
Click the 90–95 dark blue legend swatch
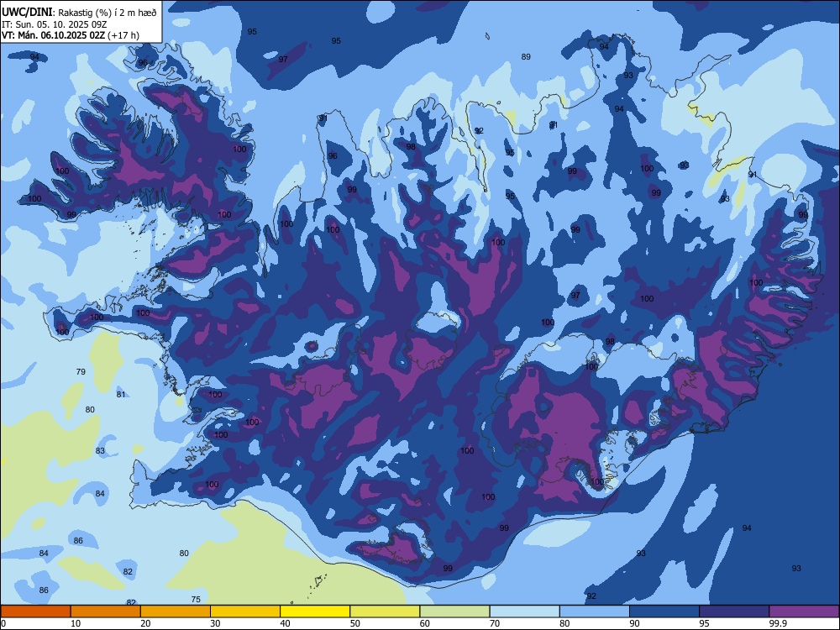click(x=664, y=612)
